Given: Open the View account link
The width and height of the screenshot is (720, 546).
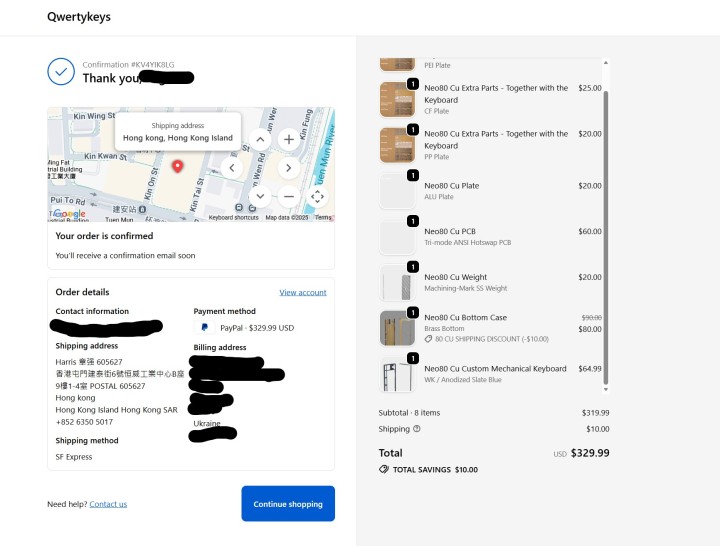Looking at the screenshot, I should (303, 292).
